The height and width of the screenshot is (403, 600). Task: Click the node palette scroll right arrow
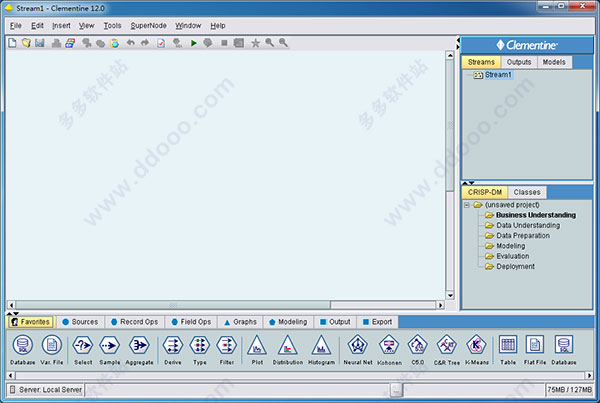(x=589, y=375)
